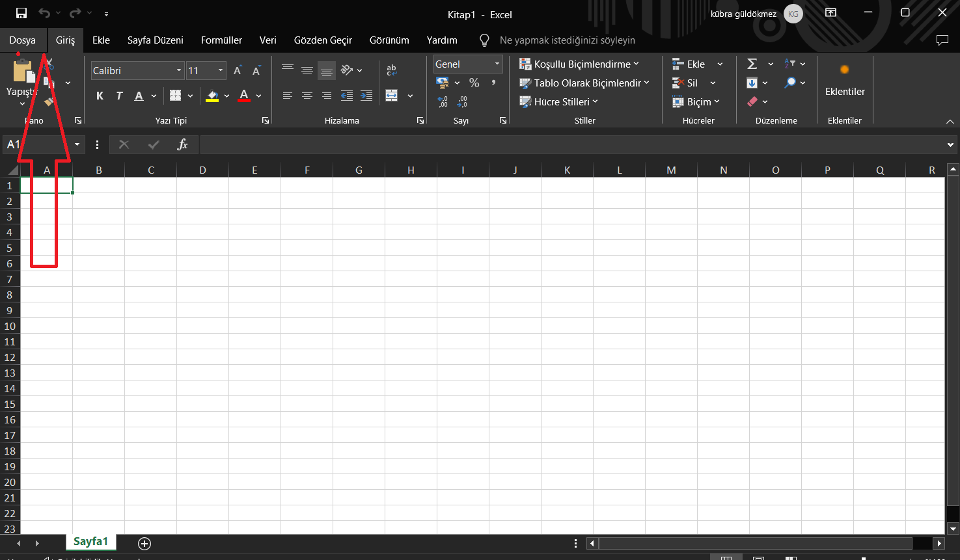Click the Hücre Stilleri button
Image resolution: width=960 pixels, height=560 pixels.
560,101
